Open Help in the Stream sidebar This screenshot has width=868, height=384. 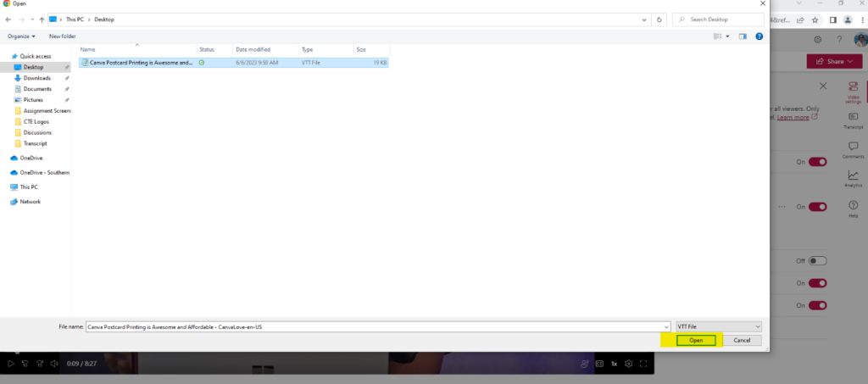[x=853, y=209]
